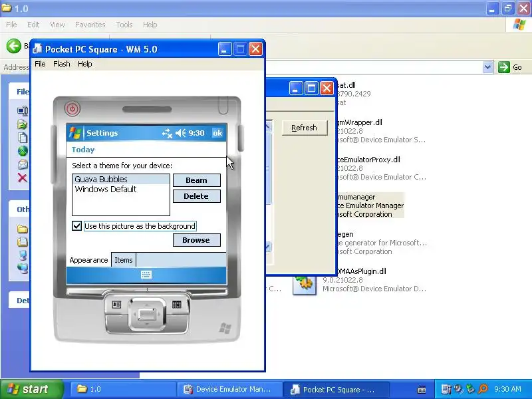
Task: Click the orange magnifier tray icon
Action: point(483,389)
